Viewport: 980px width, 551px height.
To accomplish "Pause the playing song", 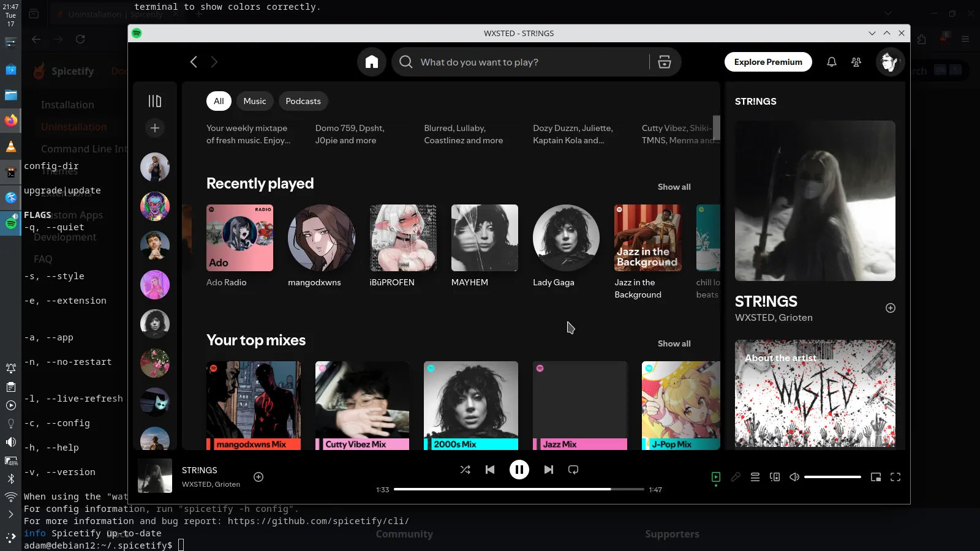I will [x=519, y=470].
